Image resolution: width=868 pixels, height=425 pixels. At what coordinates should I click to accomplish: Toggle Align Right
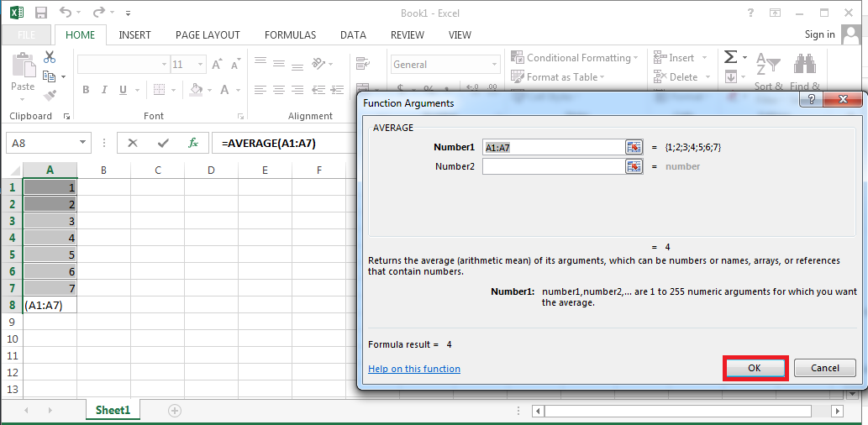pyautogui.click(x=297, y=89)
